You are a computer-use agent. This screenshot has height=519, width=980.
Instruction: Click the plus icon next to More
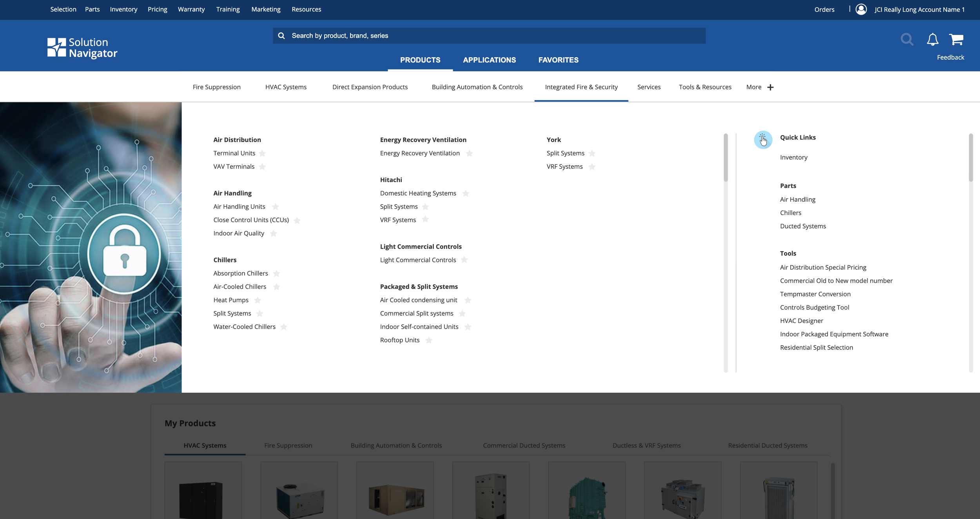tap(770, 87)
